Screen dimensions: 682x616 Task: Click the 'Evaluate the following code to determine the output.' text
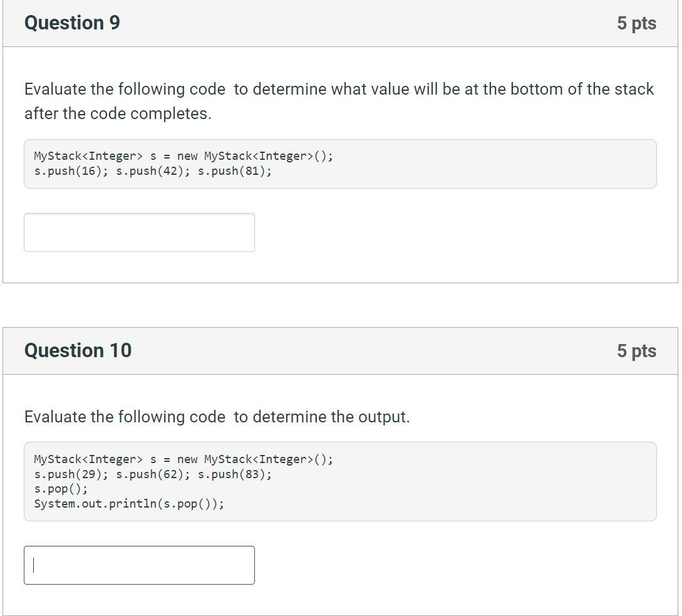tap(217, 417)
